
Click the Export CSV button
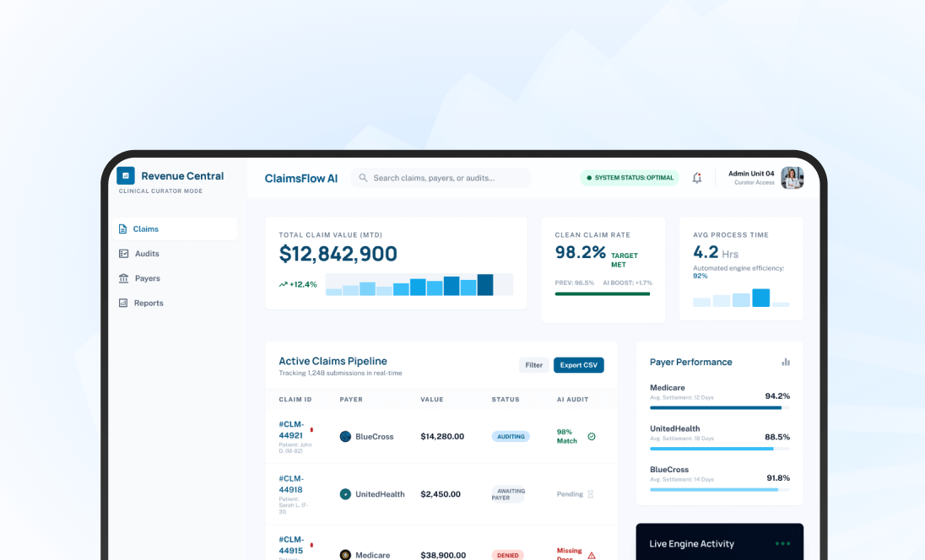(x=578, y=365)
